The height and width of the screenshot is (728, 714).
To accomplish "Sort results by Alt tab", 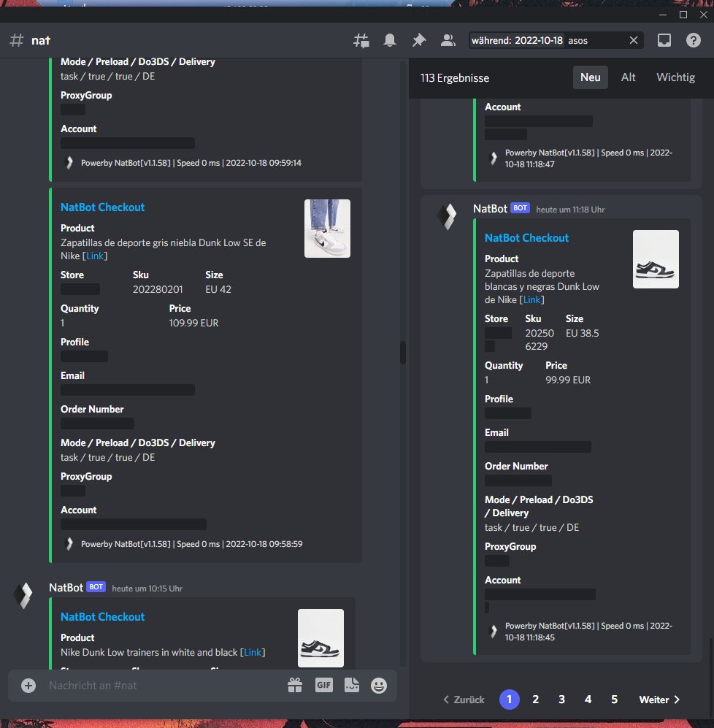I will pos(628,77).
